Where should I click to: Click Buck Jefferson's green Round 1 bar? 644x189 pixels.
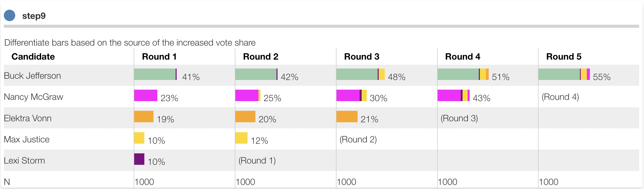155,74
